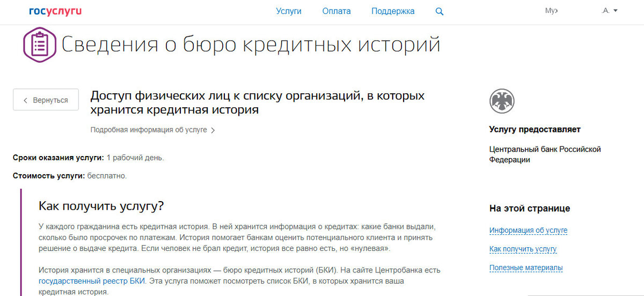Click the На этой странице heading
Screen dimensions: 644x296
click(530, 209)
